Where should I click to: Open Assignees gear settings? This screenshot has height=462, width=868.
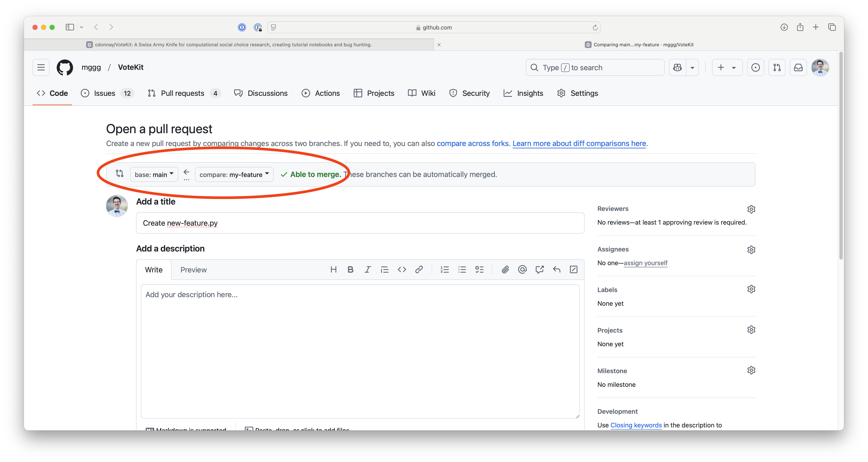tap(751, 250)
